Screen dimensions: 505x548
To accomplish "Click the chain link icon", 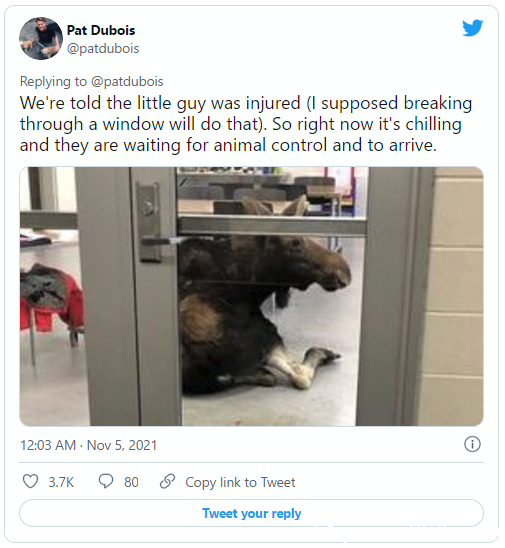I will click(x=167, y=481).
